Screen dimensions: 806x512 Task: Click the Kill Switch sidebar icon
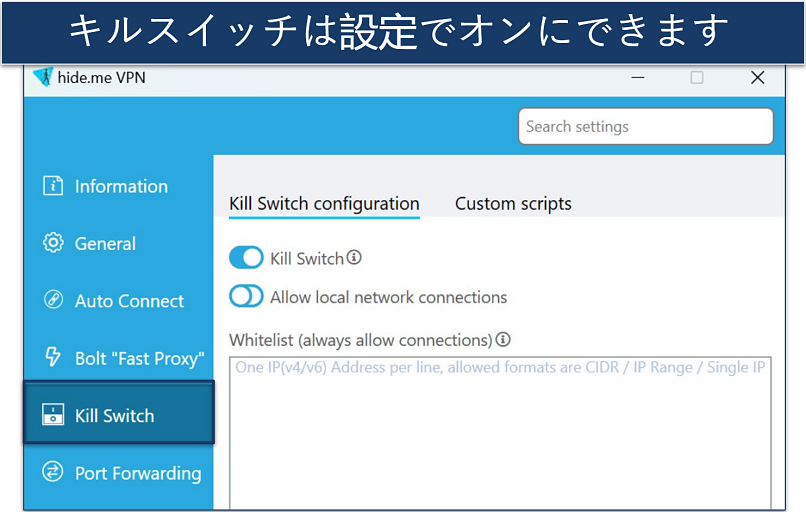tap(53, 415)
